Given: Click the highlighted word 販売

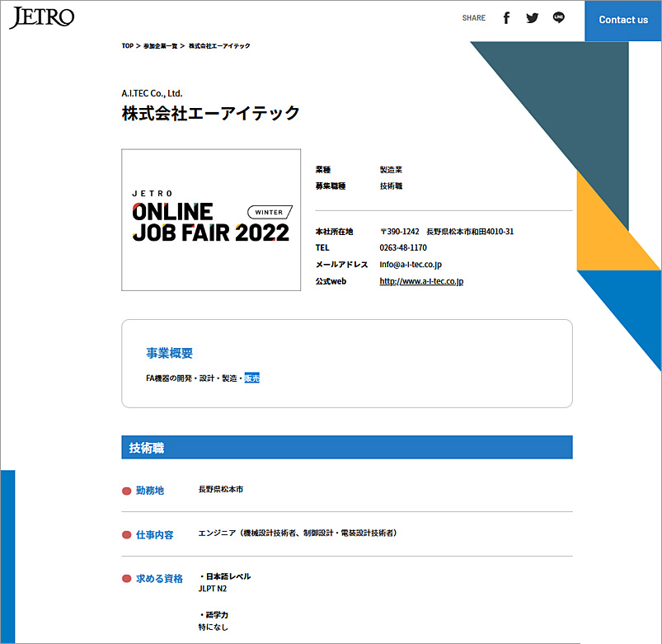Looking at the screenshot, I should (252, 378).
